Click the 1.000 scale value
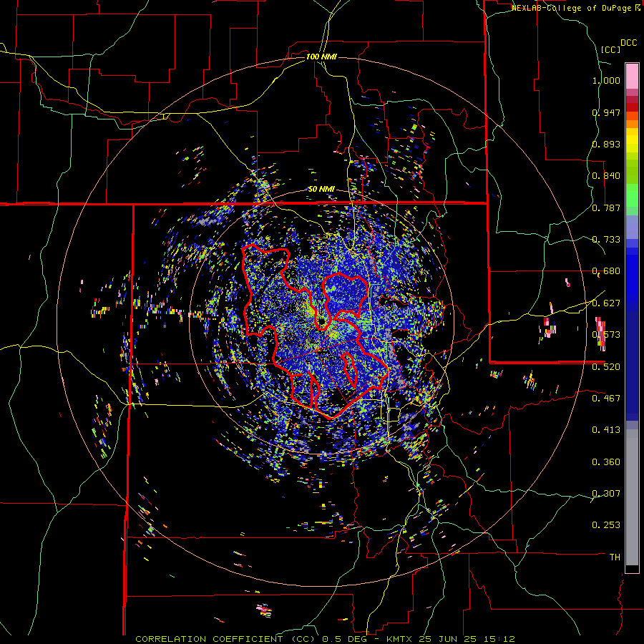 606,80
